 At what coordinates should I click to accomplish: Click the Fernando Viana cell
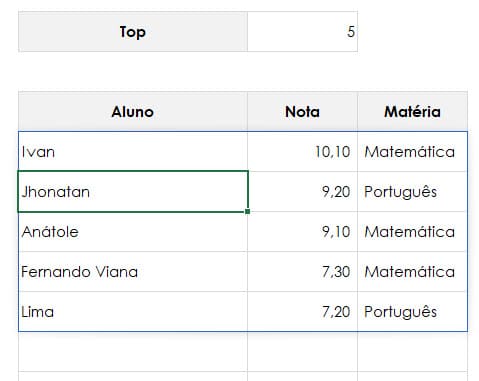[133, 272]
